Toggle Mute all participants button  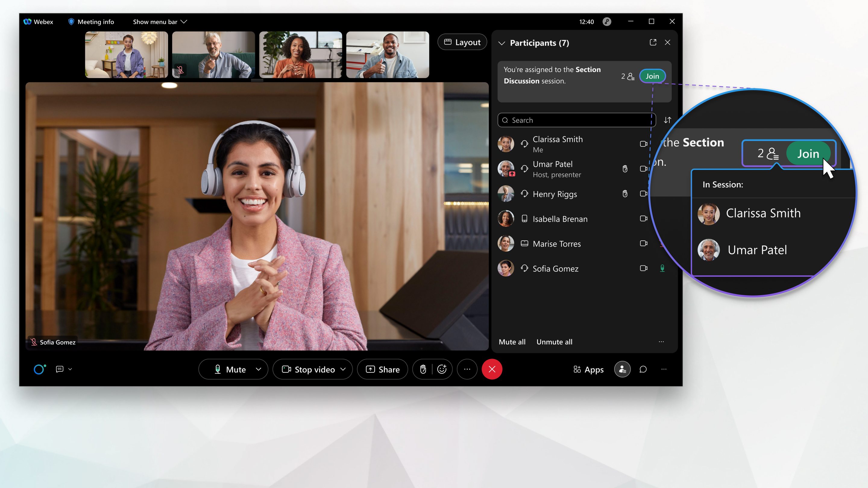pyautogui.click(x=511, y=341)
